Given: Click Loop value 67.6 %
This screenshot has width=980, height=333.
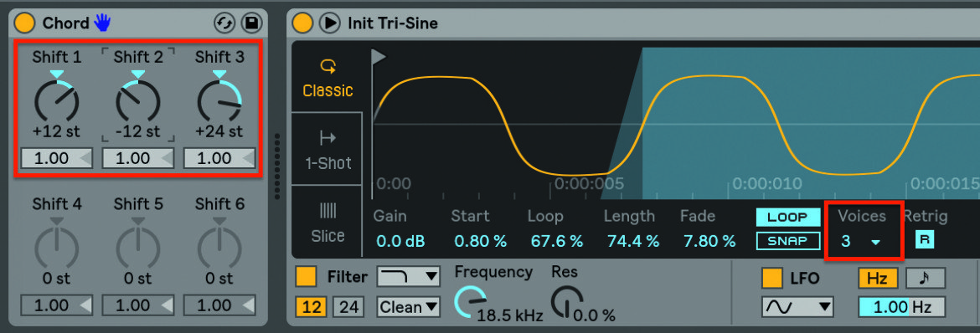Looking at the screenshot, I should tap(556, 241).
